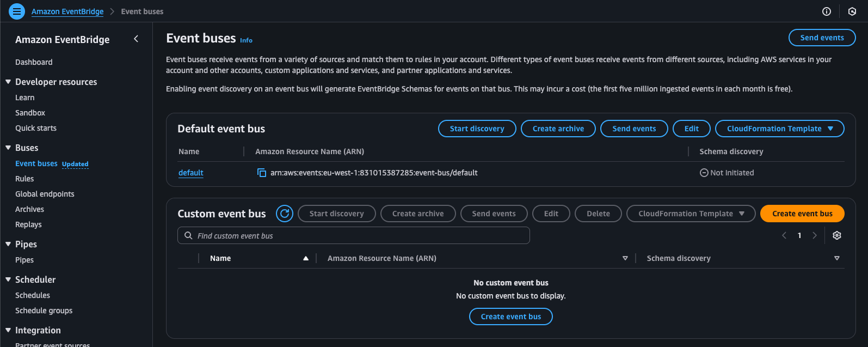Focus the Find custom event bus field
Viewport: 868px width, 347px height.
(x=354, y=236)
